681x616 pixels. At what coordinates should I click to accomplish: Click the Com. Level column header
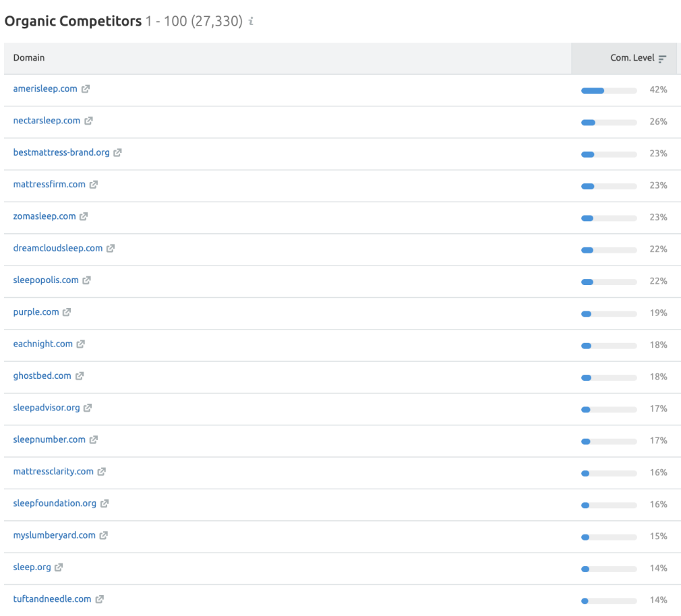(x=630, y=58)
